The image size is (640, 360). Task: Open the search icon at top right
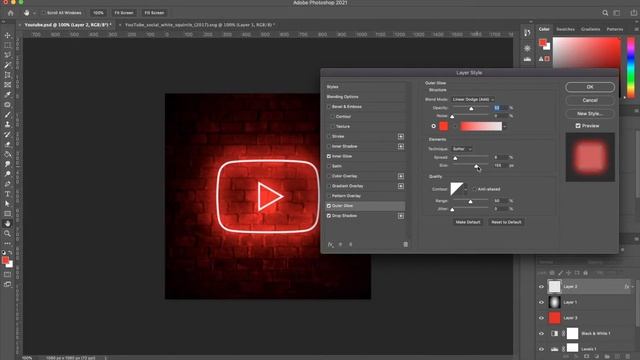[605, 13]
